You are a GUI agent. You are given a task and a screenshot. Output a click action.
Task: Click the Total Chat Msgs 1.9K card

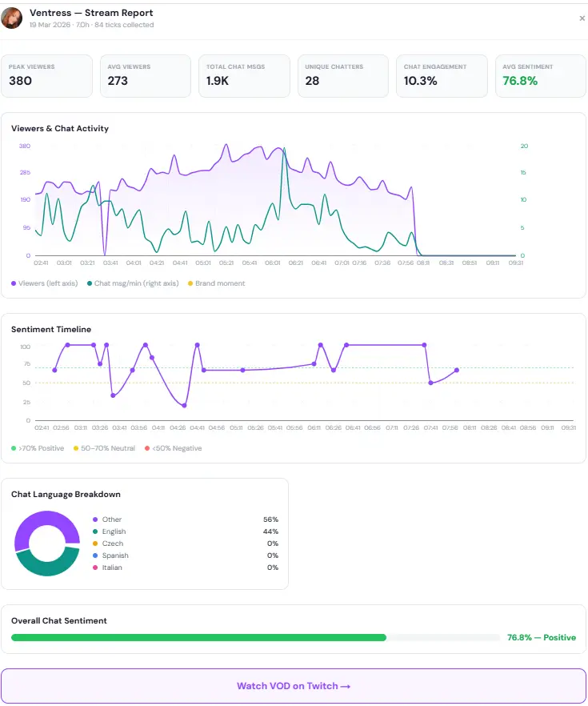(244, 75)
